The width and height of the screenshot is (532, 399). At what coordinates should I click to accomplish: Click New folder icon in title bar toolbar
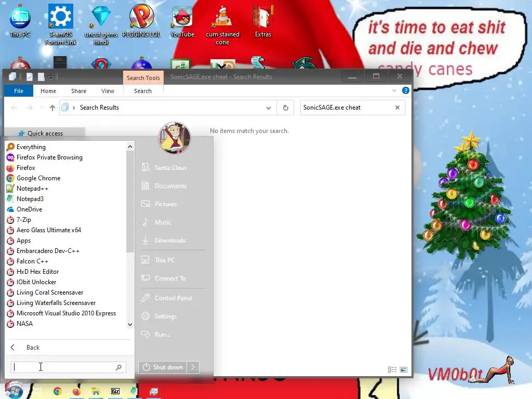point(41,77)
